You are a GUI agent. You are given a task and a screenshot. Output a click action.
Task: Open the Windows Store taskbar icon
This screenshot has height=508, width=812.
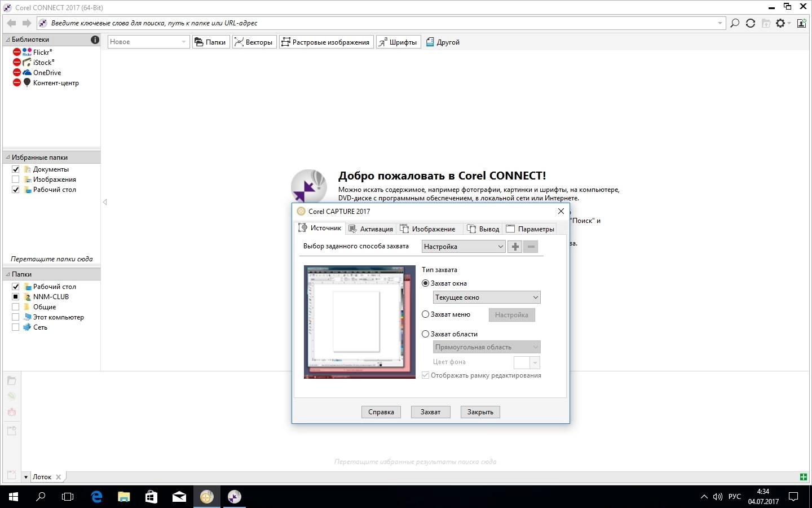151,497
